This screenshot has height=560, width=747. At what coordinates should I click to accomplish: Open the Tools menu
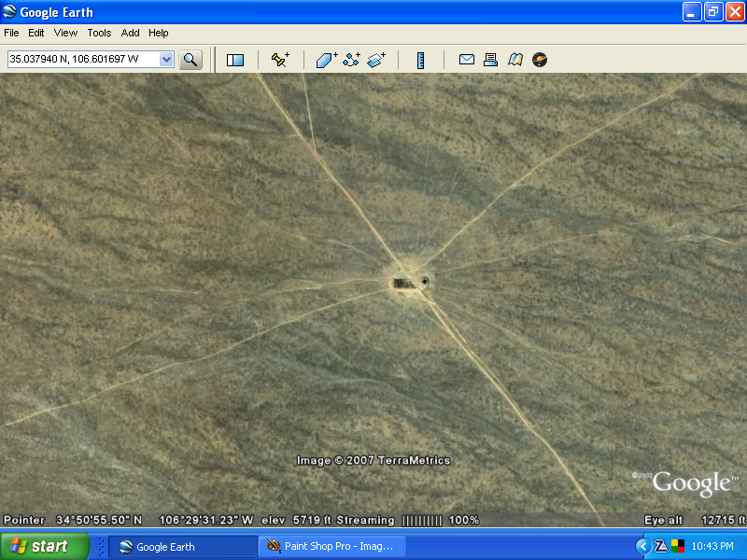point(99,33)
